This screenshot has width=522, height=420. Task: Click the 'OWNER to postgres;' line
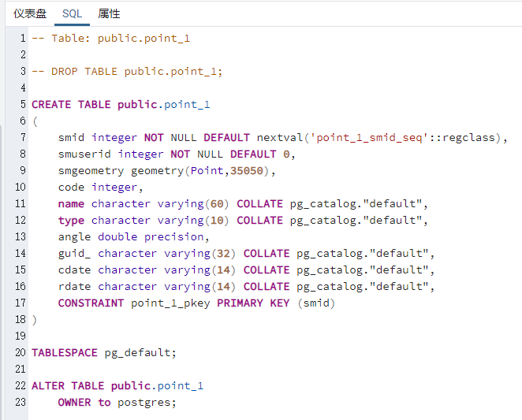pyautogui.click(x=117, y=403)
